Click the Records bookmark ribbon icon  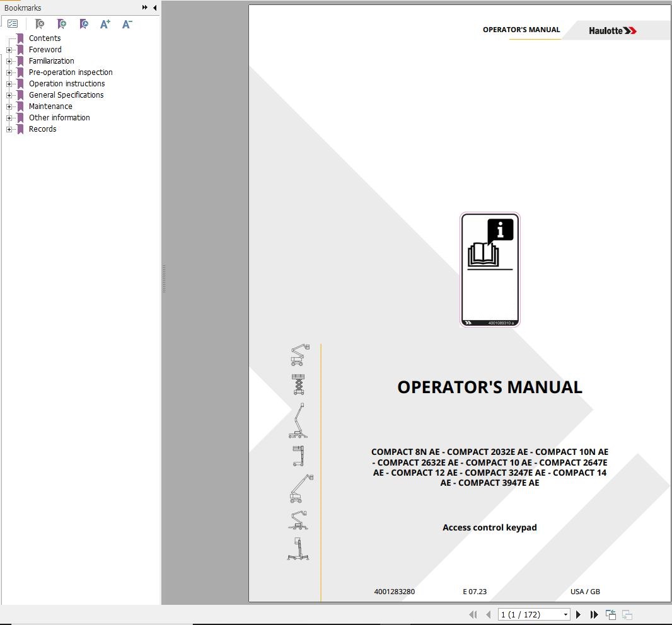click(20, 129)
